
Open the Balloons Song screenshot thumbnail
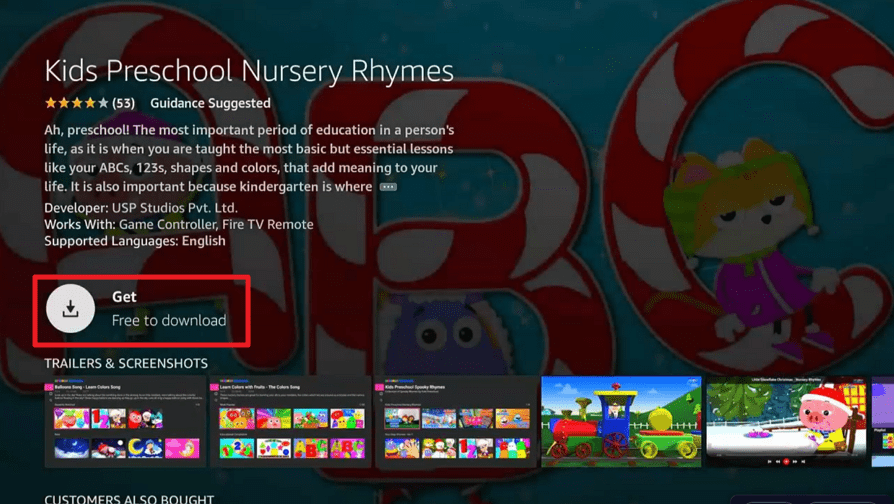pos(125,421)
